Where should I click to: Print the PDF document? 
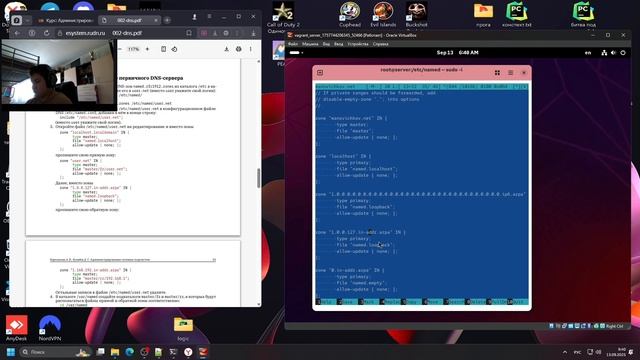pos(238,49)
